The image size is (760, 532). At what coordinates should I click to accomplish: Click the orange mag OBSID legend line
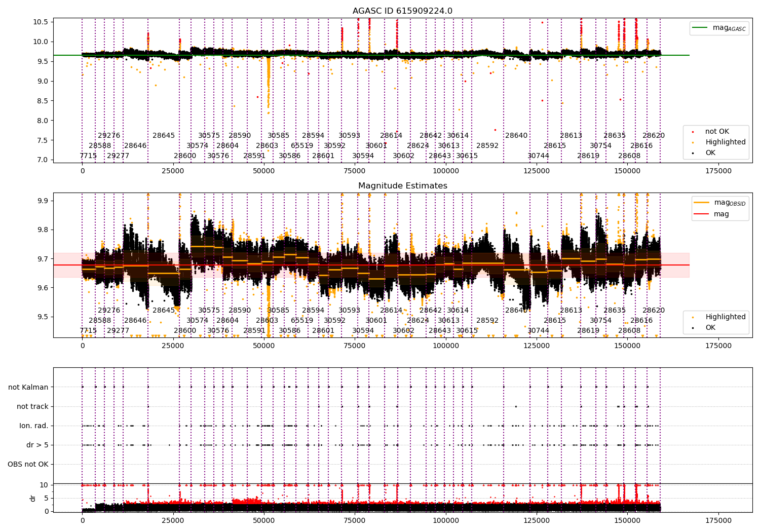pos(701,203)
